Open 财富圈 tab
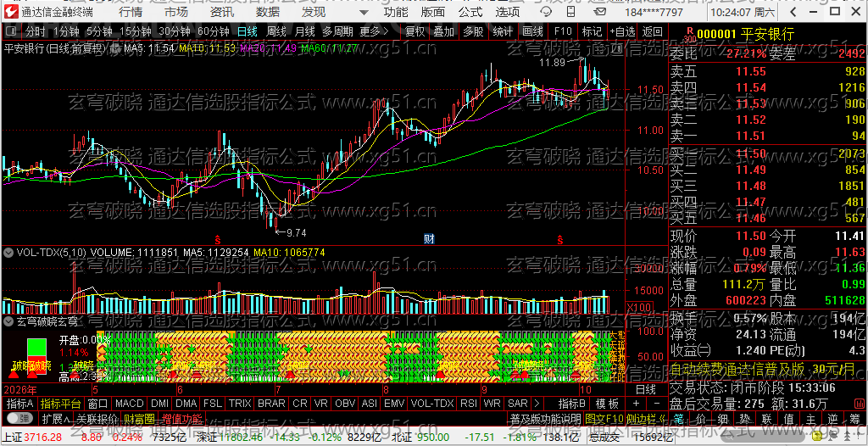The height and width of the screenshot is (446, 868). (140, 418)
